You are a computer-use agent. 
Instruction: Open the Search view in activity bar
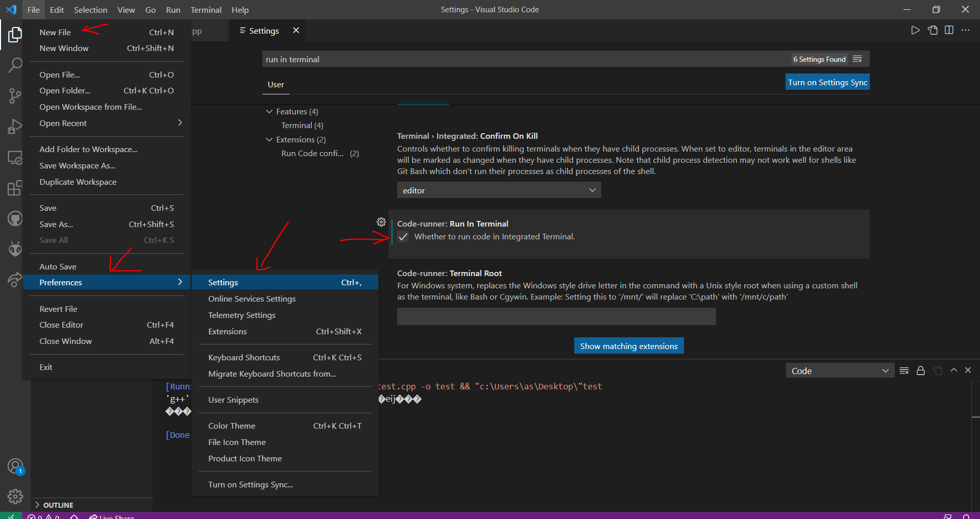(15, 65)
